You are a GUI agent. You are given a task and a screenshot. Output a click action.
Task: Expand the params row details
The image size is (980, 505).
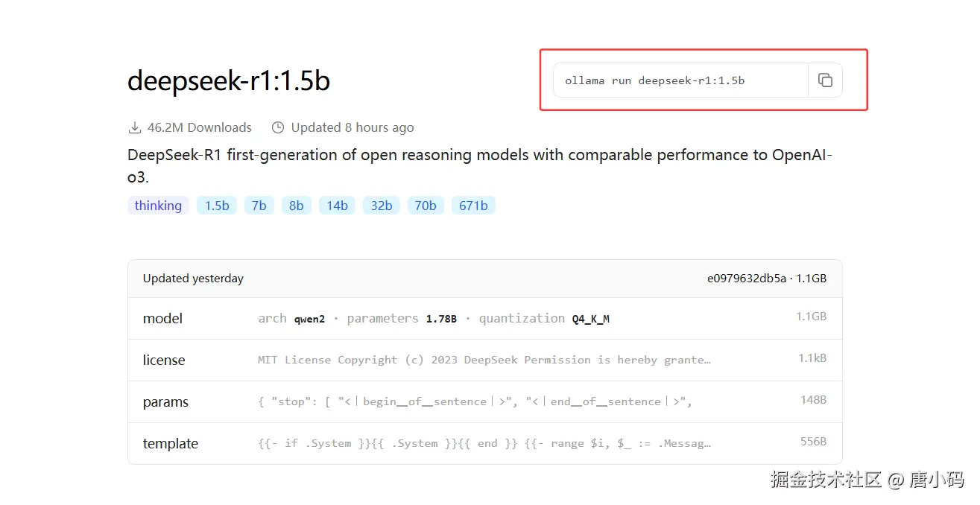click(165, 401)
